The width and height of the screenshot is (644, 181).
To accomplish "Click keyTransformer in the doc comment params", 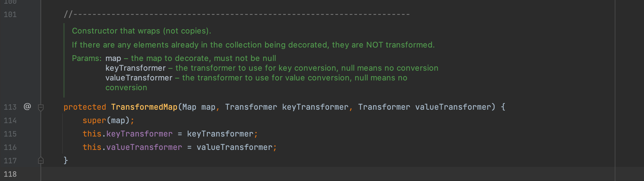I will 136,68.
